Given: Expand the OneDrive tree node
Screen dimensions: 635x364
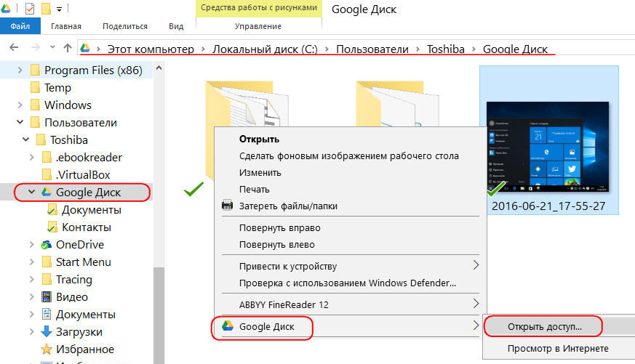Looking at the screenshot, I should click(x=31, y=244).
